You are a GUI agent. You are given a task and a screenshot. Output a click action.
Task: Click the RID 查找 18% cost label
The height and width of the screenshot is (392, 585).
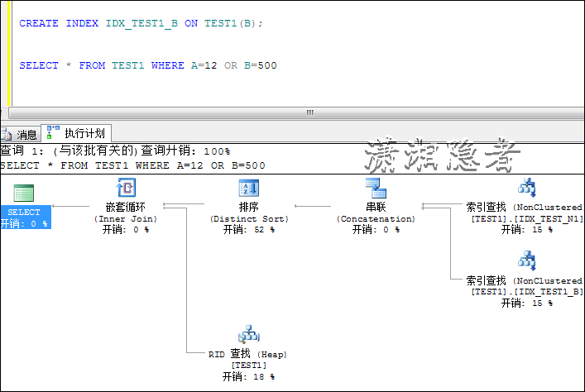click(x=248, y=376)
